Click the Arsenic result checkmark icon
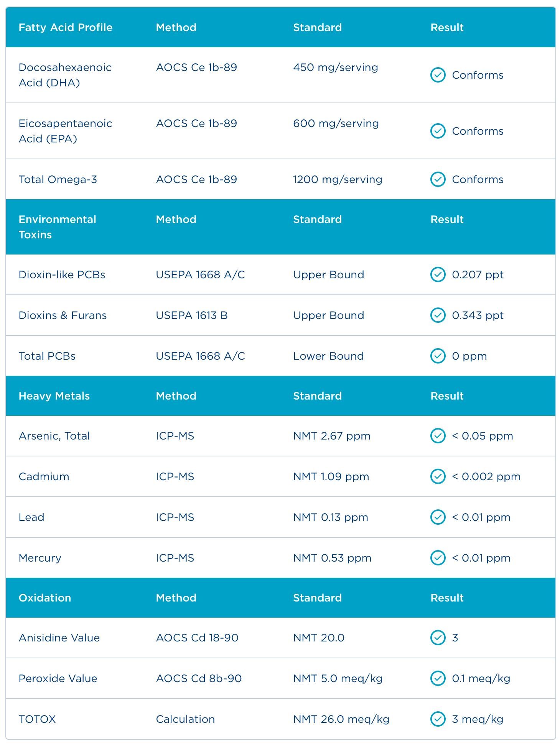 click(x=438, y=436)
